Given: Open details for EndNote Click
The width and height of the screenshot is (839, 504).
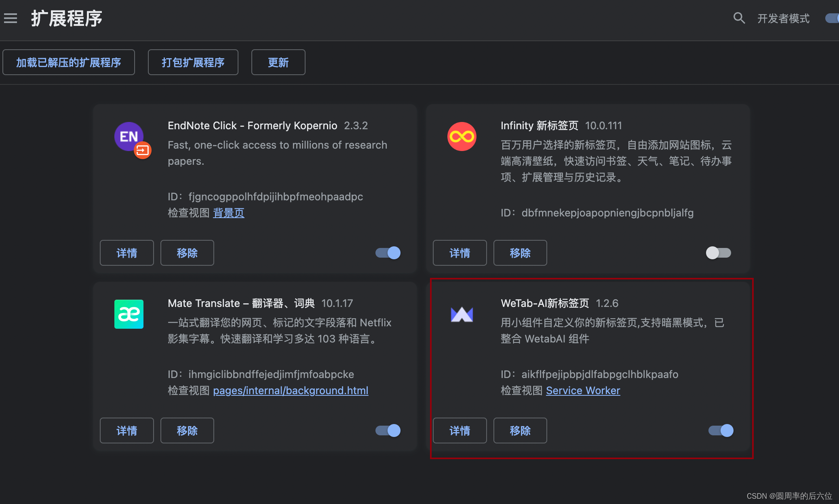Looking at the screenshot, I should [126, 253].
